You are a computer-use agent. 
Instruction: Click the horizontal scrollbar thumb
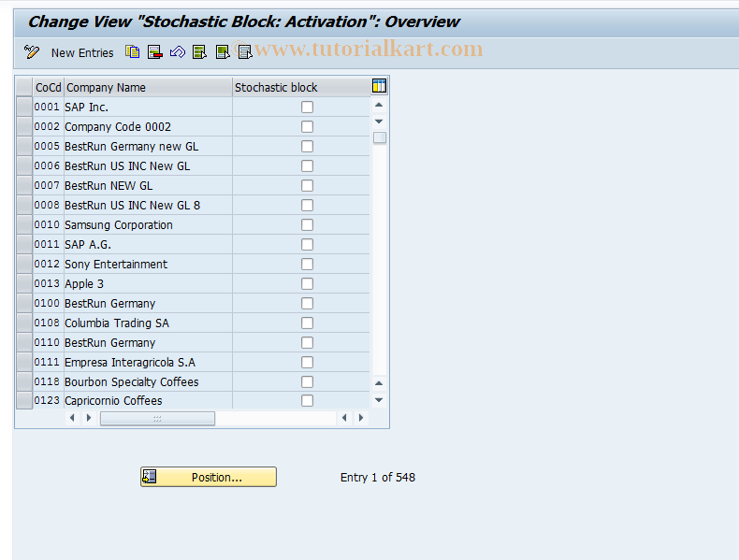pos(157,418)
